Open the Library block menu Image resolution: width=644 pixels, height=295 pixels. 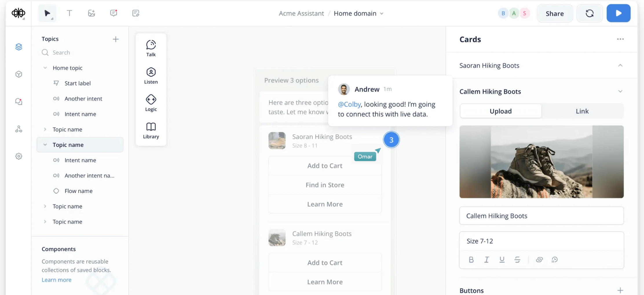[151, 130]
